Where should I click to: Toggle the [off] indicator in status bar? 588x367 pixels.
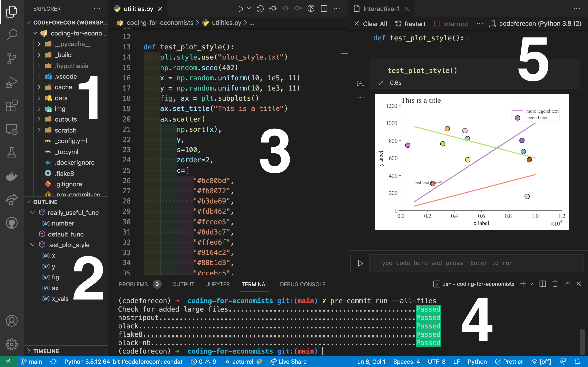pyautogui.click(x=541, y=362)
